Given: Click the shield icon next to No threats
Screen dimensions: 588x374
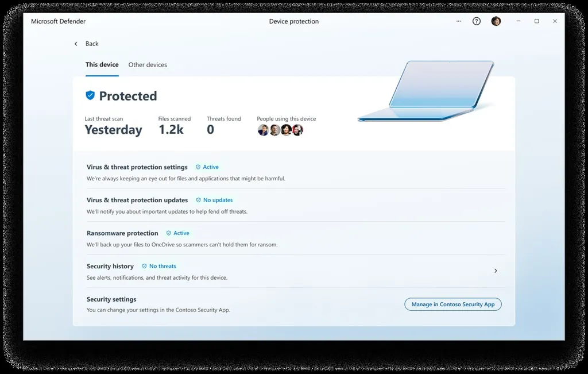Looking at the screenshot, I should (x=144, y=266).
